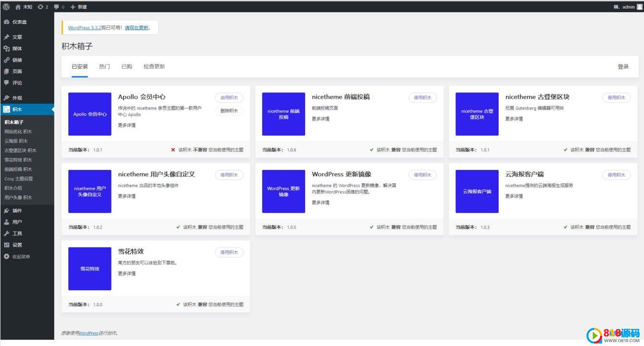Click the 雪花特效 blue thumbnail

tap(90, 269)
